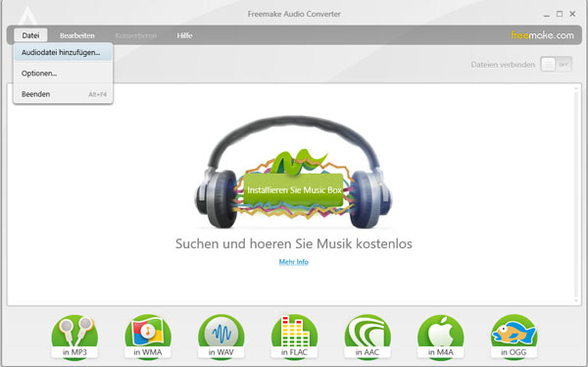Open the Bearbeiten menu
The image size is (588, 367).
(76, 35)
